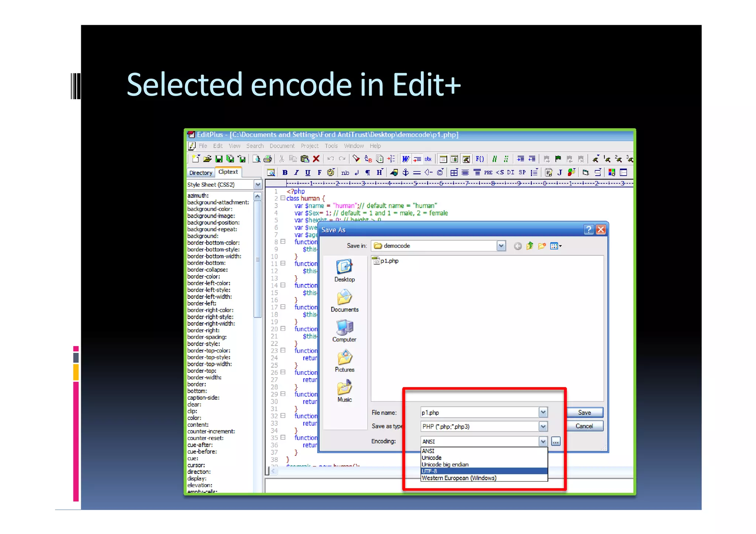
Task: Click the encoding options ellipsis button
Action: (556, 441)
